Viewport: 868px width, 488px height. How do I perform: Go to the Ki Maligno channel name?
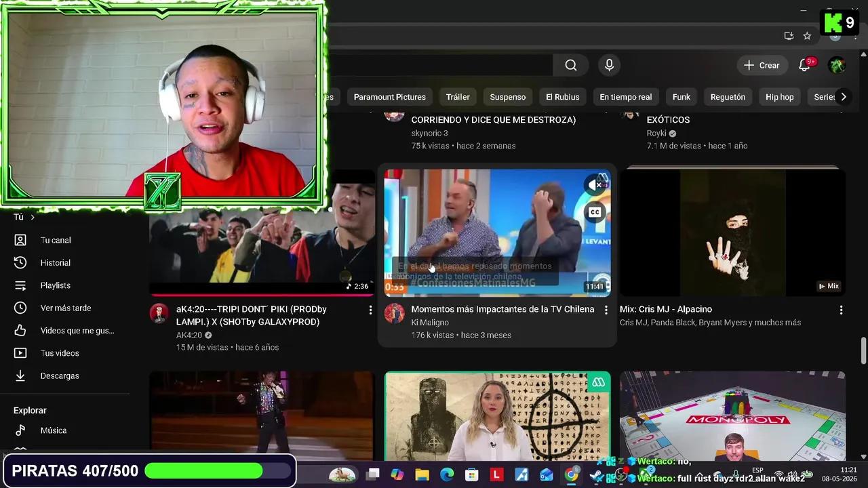click(x=430, y=323)
